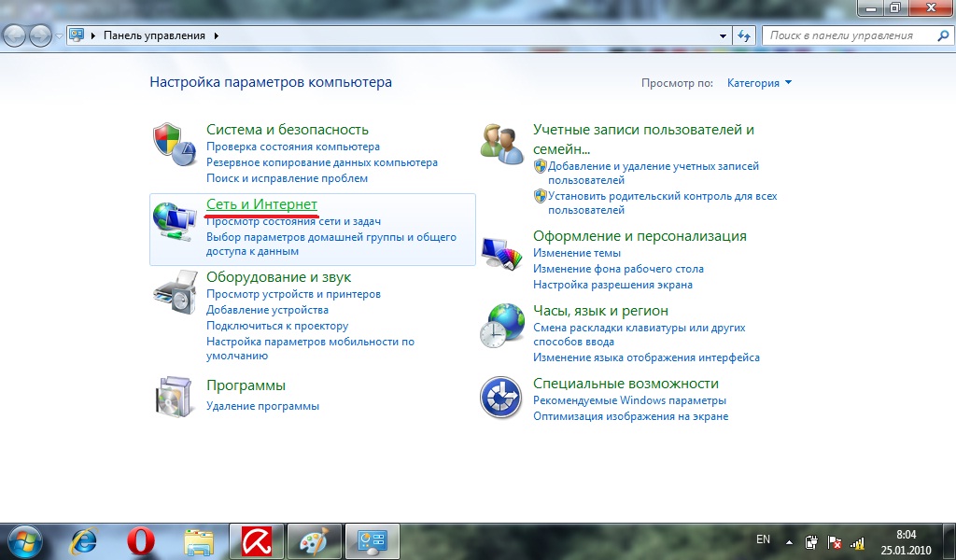This screenshot has width=956, height=560.
Task: Click Добавление и удаление учетных записей
Action: (x=653, y=173)
